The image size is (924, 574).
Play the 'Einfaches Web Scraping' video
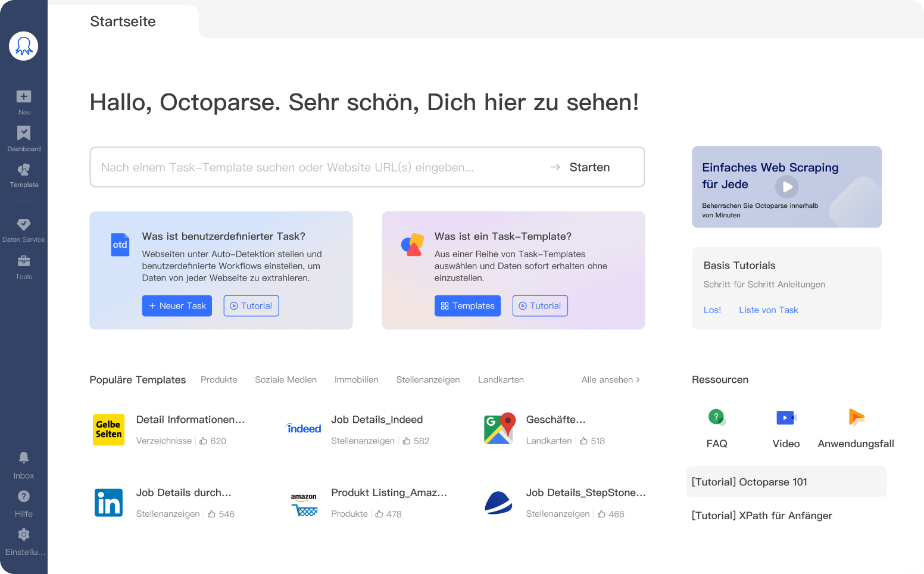coord(786,186)
